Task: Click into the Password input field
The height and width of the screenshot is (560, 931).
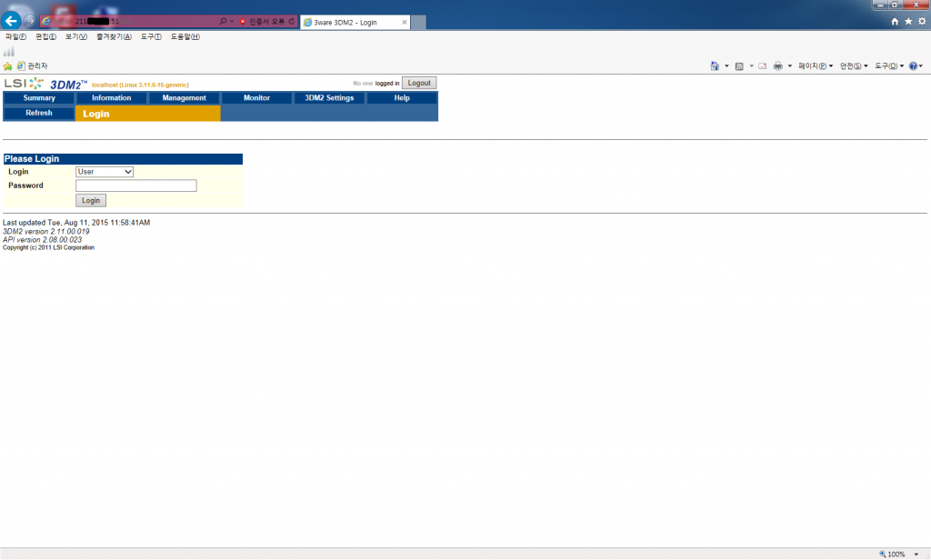Action: tap(136, 185)
